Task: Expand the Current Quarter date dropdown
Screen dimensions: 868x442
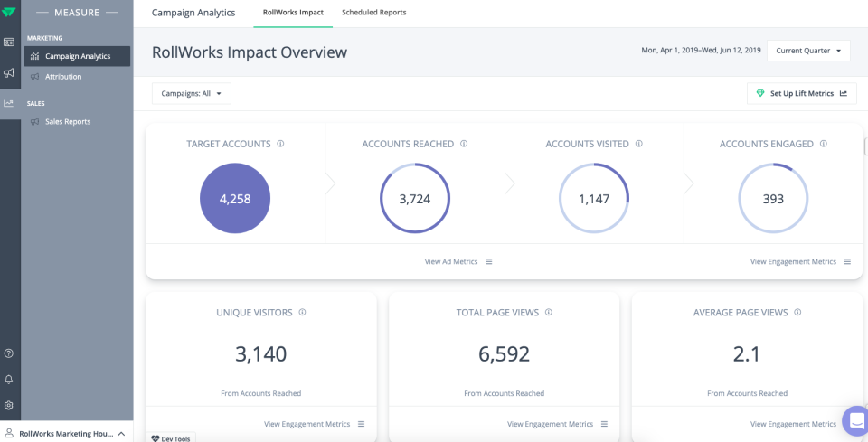Action: 808,51
